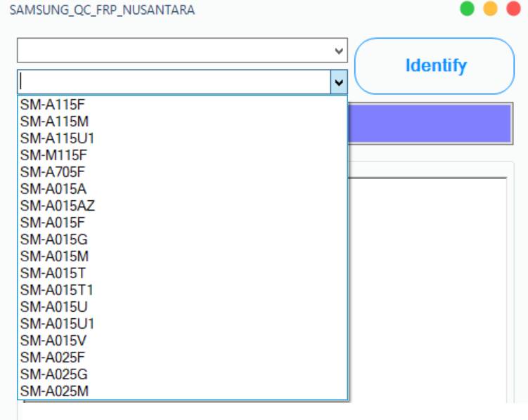Pick SM-A025F in the dropdown
The height and width of the screenshot is (420, 528).
tap(182, 357)
